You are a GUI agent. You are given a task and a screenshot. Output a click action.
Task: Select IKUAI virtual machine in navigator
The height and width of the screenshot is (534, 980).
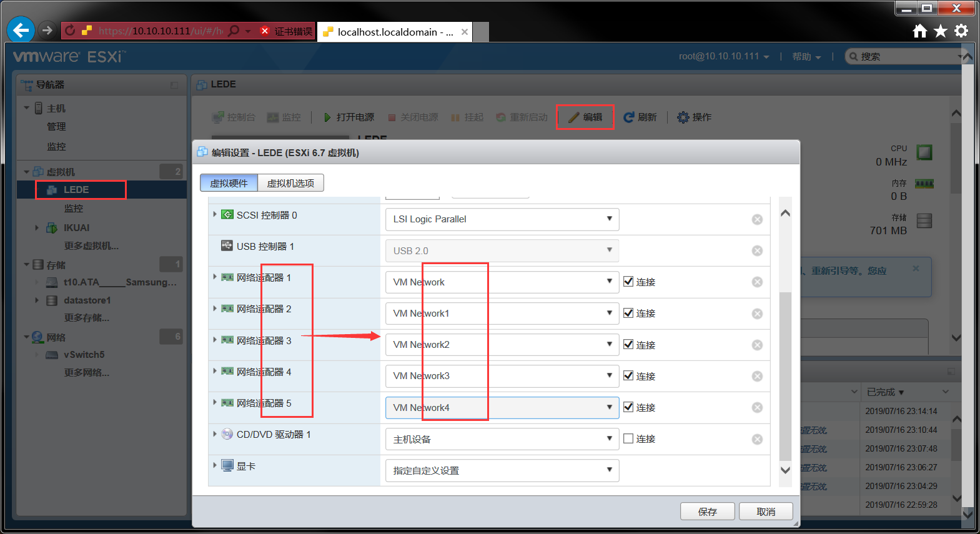pyautogui.click(x=76, y=228)
